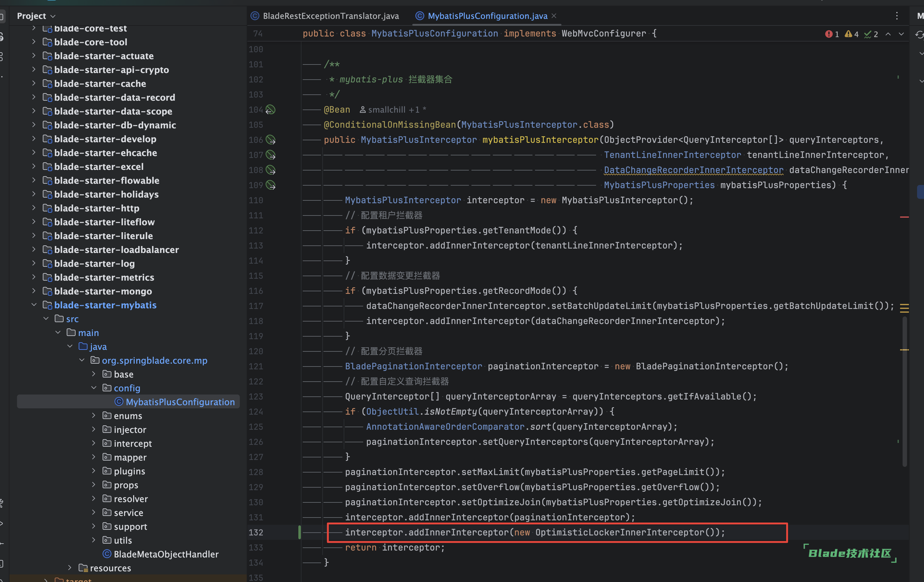Click DataChangeRecorderInnerInterceptor type on line 108
This screenshot has height=582, width=924.
click(x=693, y=170)
